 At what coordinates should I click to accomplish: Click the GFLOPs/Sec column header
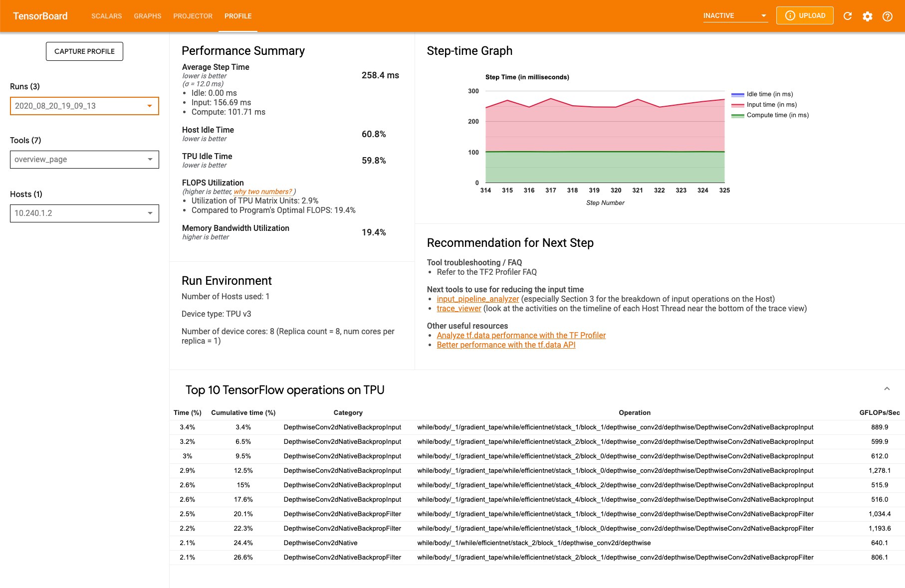(880, 412)
